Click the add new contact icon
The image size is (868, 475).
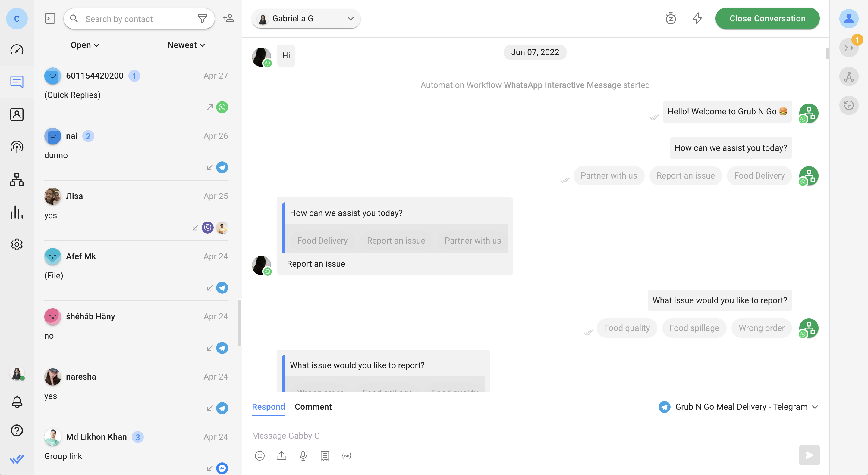(x=228, y=18)
